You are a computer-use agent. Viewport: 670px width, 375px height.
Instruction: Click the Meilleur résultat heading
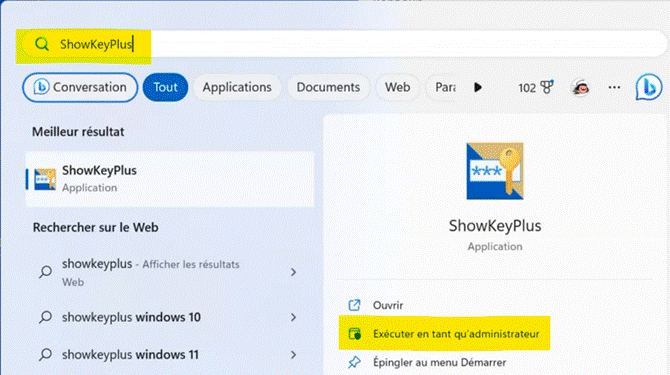pyautogui.click(x=78, y=132)
